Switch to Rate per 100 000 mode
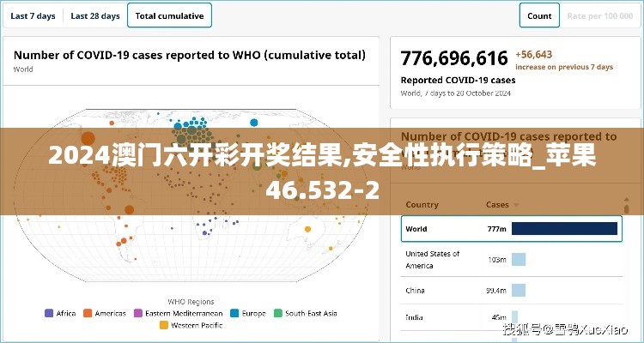The width and height of the screenshot is (644, 343). [598, 15]
